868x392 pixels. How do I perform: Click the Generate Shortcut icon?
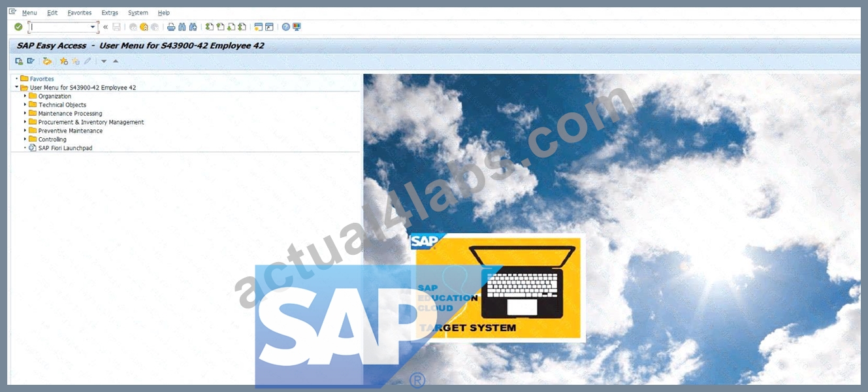269,27
